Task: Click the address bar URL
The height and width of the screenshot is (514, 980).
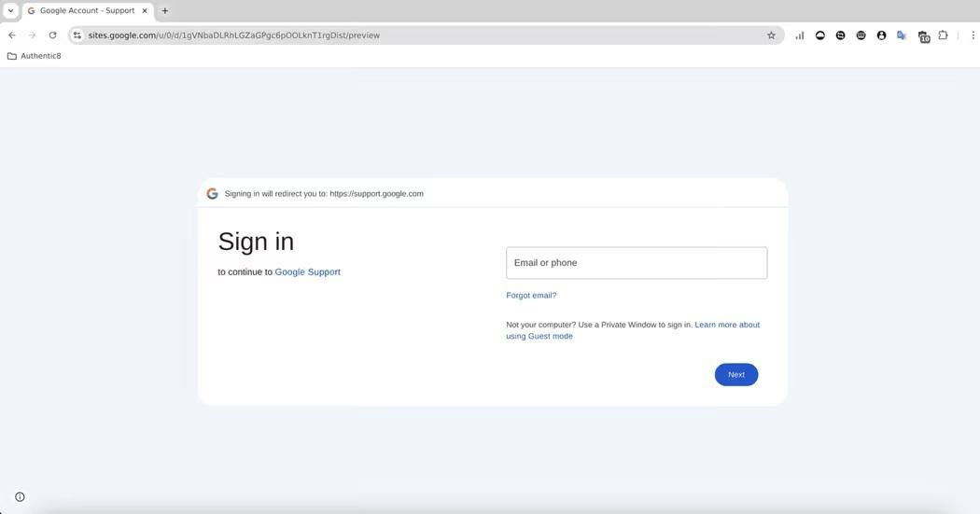Action: pyautogui.click(x=233, y=35)
